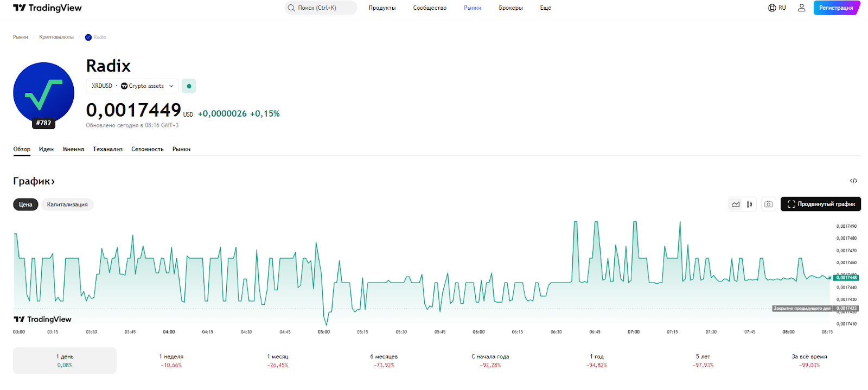The height and width of the screenshot is (390, 868).
Task: Switch to candlestick chart type icon
Action: coord(749,204)
